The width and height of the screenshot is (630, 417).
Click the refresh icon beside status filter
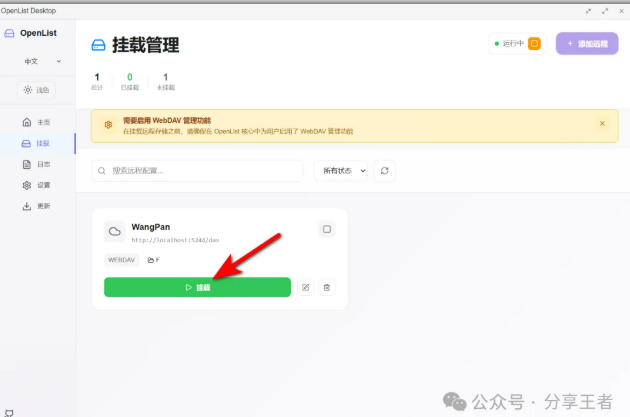[385, 171]
